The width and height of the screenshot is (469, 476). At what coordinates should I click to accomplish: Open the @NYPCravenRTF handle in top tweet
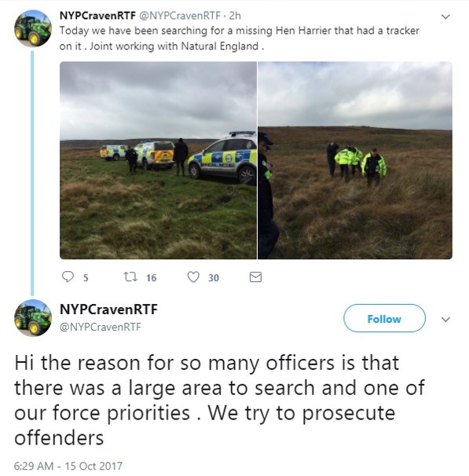point(180,16)
